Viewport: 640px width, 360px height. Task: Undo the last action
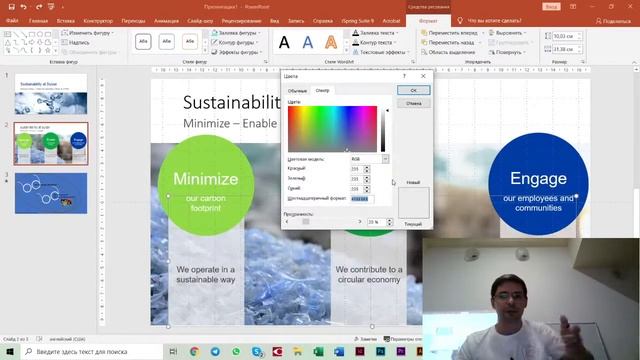click(24, 7)
